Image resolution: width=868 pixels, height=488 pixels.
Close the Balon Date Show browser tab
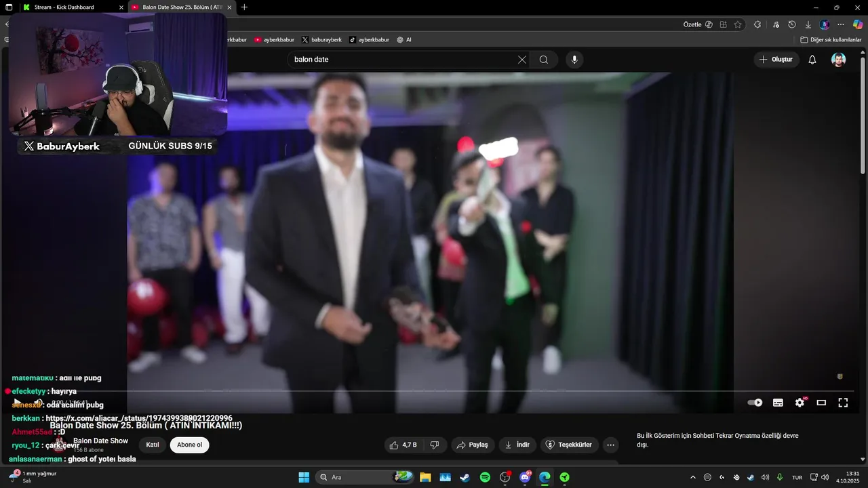point(230,7)
